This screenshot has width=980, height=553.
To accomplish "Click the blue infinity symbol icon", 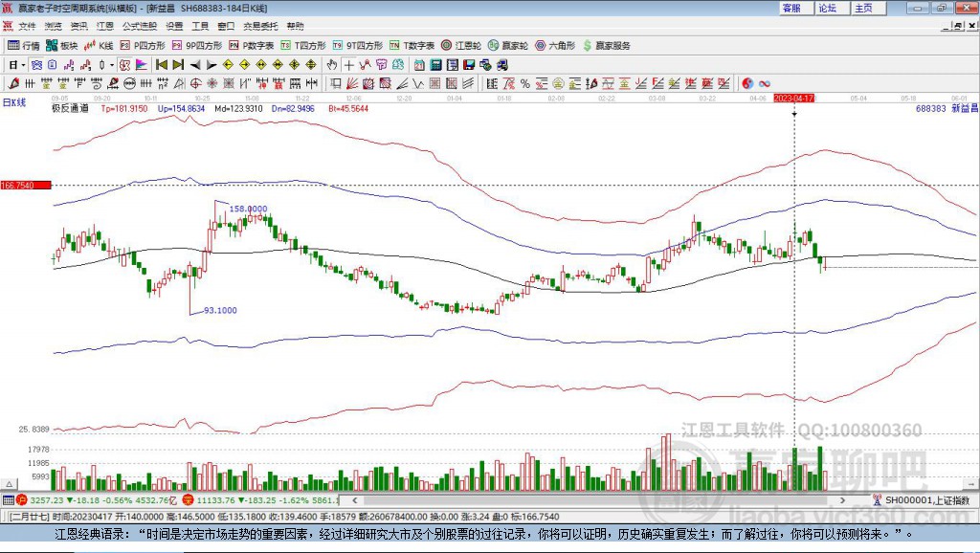I will click(x=764, y=83).
